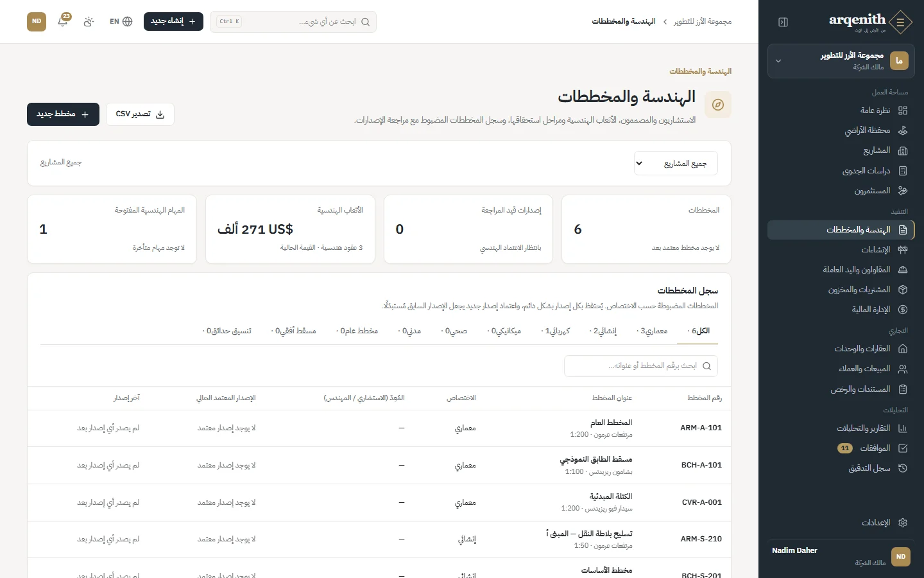Open إصدارات قيد المراجعة stat card
This screenshot has width=924, height=578.
pyautogui.click(x=468, y=229)
